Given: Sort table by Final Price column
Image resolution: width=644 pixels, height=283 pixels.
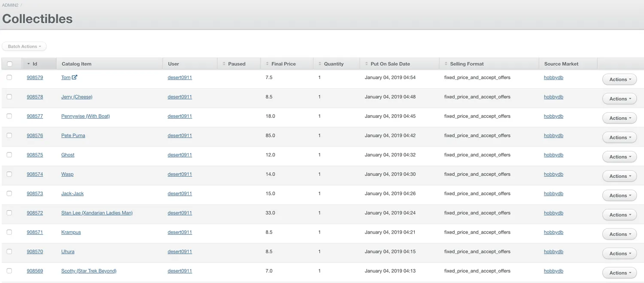Looking at the screenshot, I should (x=283, y=64).
